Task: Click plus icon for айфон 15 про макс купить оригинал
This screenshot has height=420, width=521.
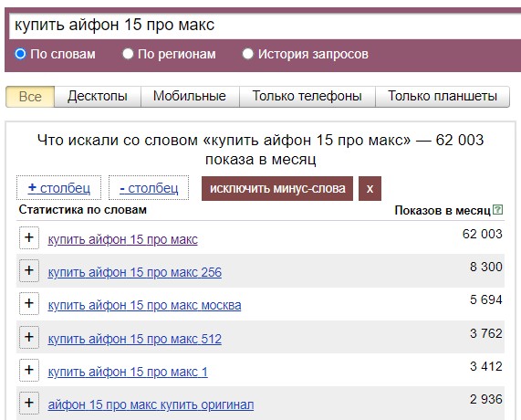Action: (29, 403)
